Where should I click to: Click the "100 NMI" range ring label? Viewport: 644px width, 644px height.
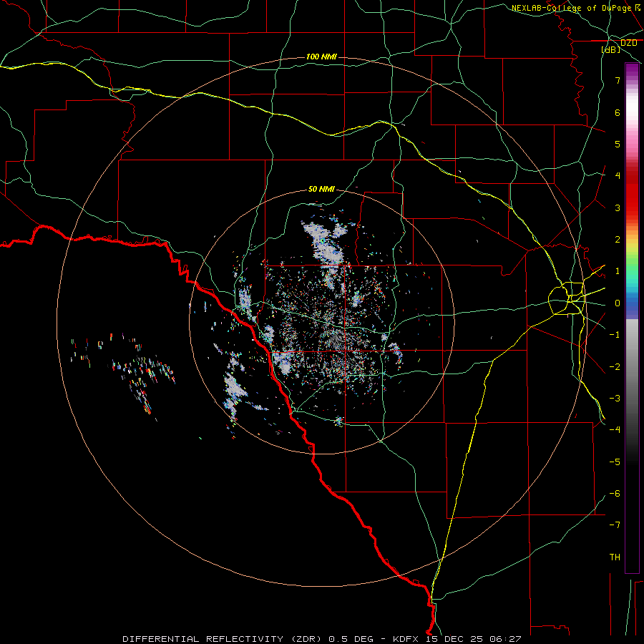[321, 57]
